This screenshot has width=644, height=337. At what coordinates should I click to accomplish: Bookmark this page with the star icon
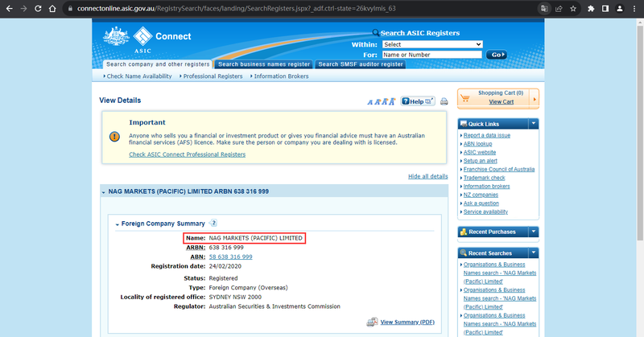[573, 9]
